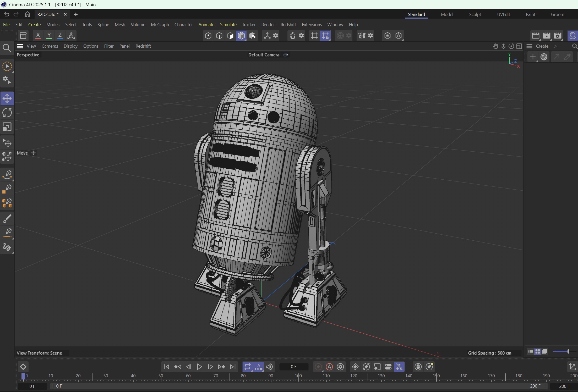578x392 pixels.
Task: Switch to Model mode
Action: pyautogui.click(x=241, y=36)
